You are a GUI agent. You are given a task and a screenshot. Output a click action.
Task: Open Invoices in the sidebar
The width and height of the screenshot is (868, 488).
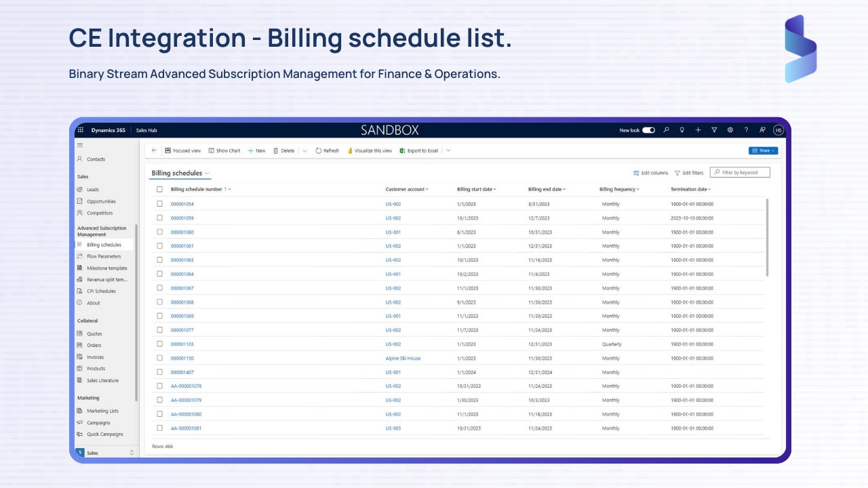click(x=95, y=357)
